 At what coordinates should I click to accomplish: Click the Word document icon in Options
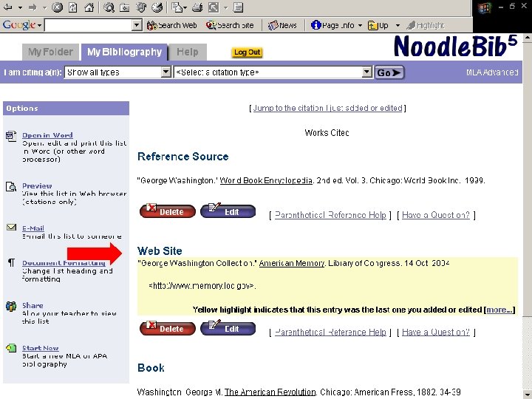11,136
